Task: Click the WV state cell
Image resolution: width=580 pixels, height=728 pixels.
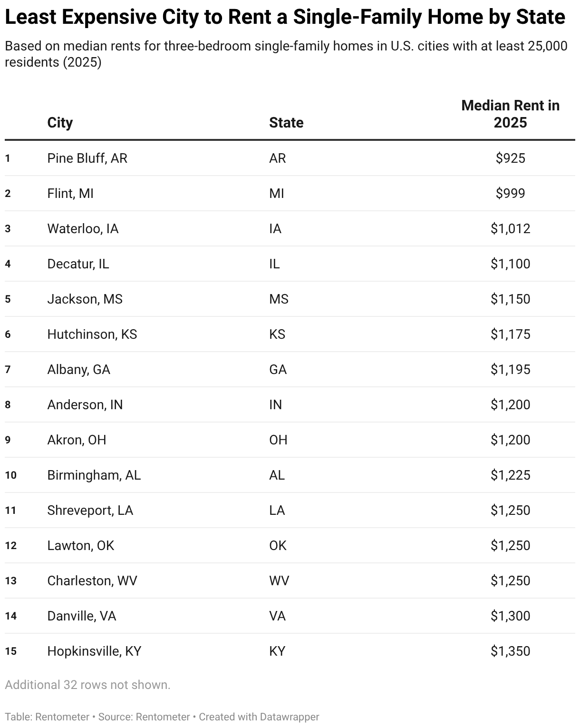Action: pos(279,580)
